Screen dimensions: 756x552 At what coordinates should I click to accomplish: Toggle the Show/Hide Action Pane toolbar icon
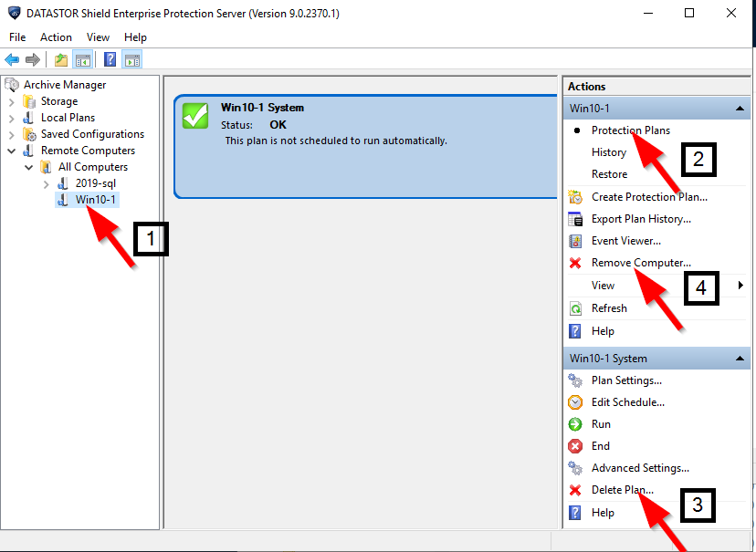click(x=132, y=59)
